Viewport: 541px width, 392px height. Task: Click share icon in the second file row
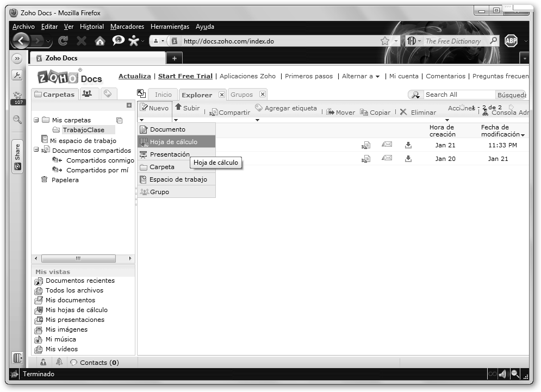tap(366, 159)
